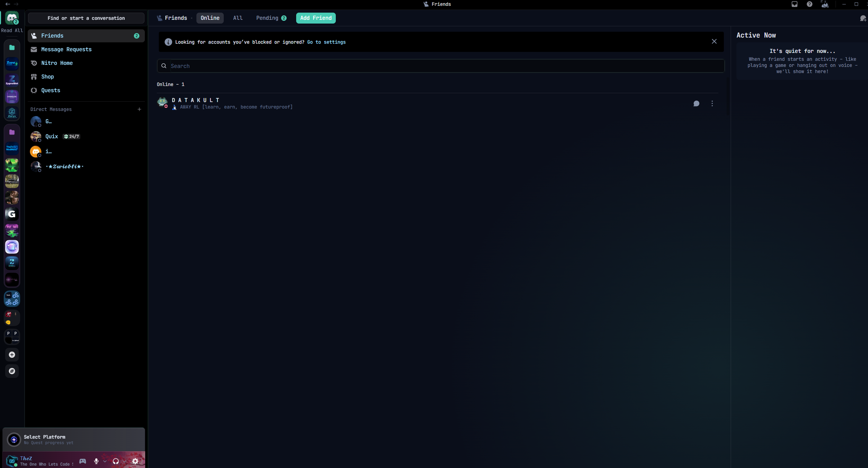The image size is (868, 468).
Task: Open Nitro Home
Action: pyautogui.click(x=86, y=63)
